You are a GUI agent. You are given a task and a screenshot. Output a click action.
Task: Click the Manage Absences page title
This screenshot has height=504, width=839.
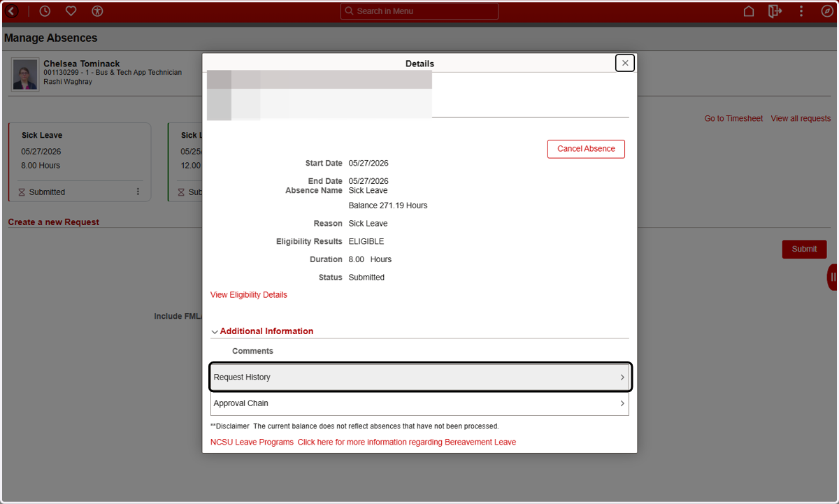pos(51,38)
